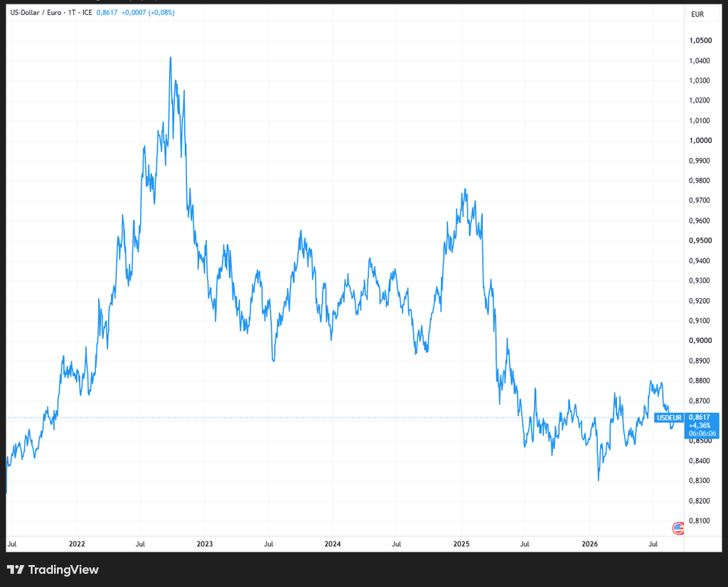Select the 1T interval label
This screenshot has height=587, width=728.
coord(72,13)
